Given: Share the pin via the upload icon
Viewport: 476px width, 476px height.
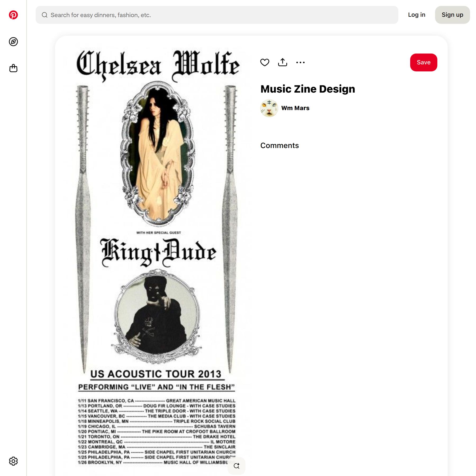Looking at the screenshot, I should coord(282,62).
